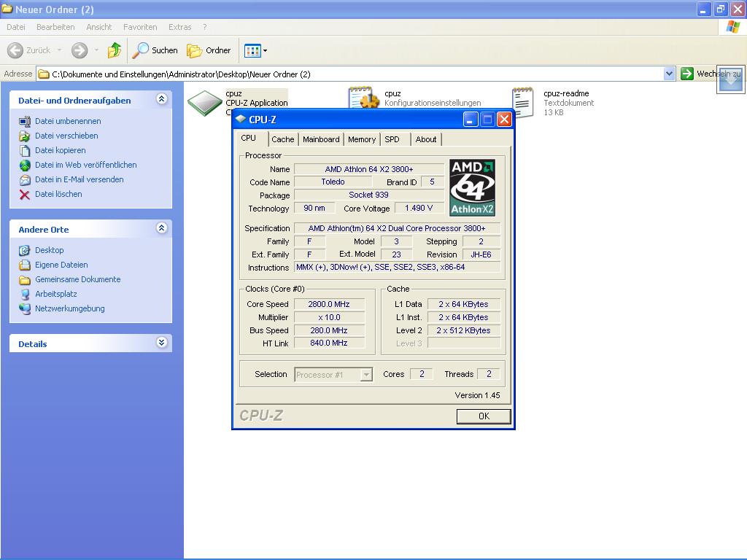Open the Ansicht menu

point(98,27)
